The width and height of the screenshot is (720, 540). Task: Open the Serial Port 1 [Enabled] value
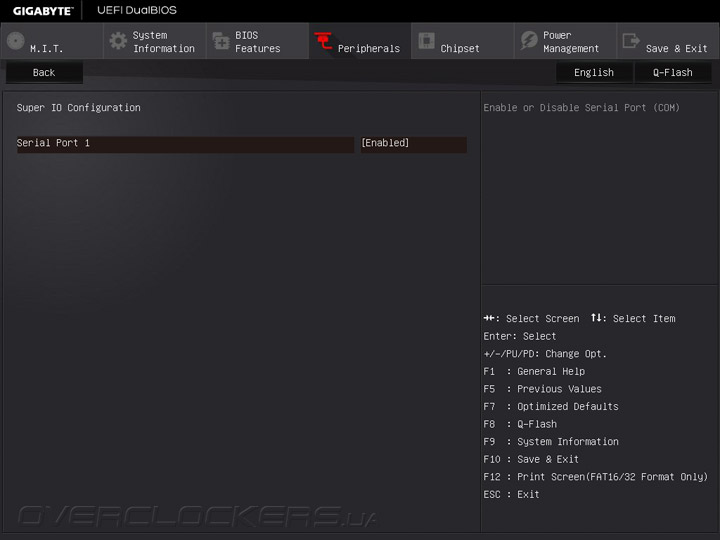coord(413,143)
